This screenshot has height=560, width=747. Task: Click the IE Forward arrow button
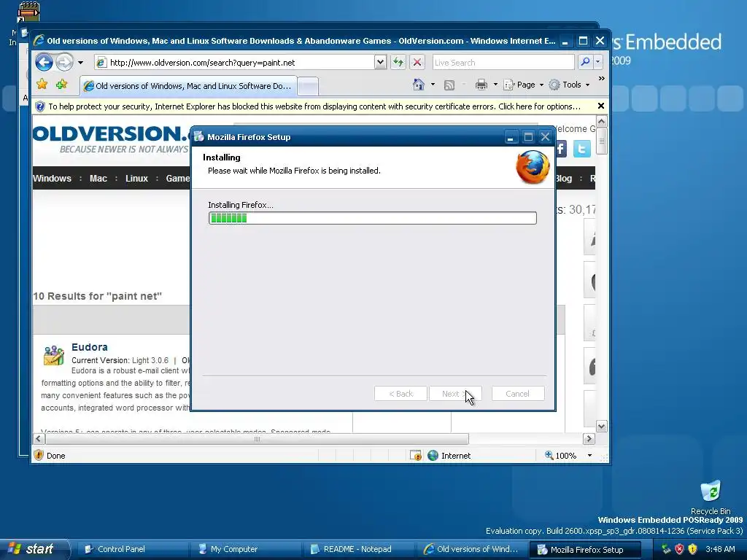coord(64,63)
